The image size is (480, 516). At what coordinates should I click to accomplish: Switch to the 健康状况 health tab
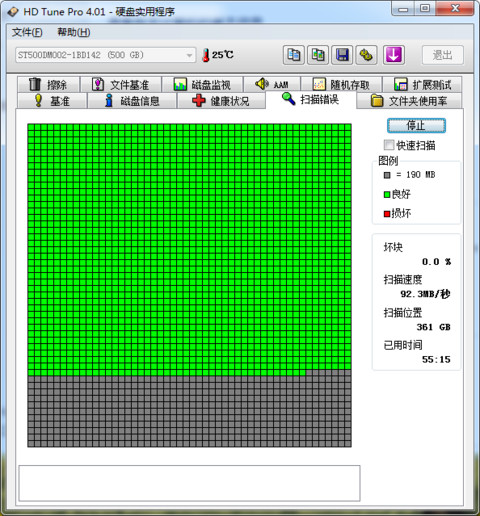point(221,101)
